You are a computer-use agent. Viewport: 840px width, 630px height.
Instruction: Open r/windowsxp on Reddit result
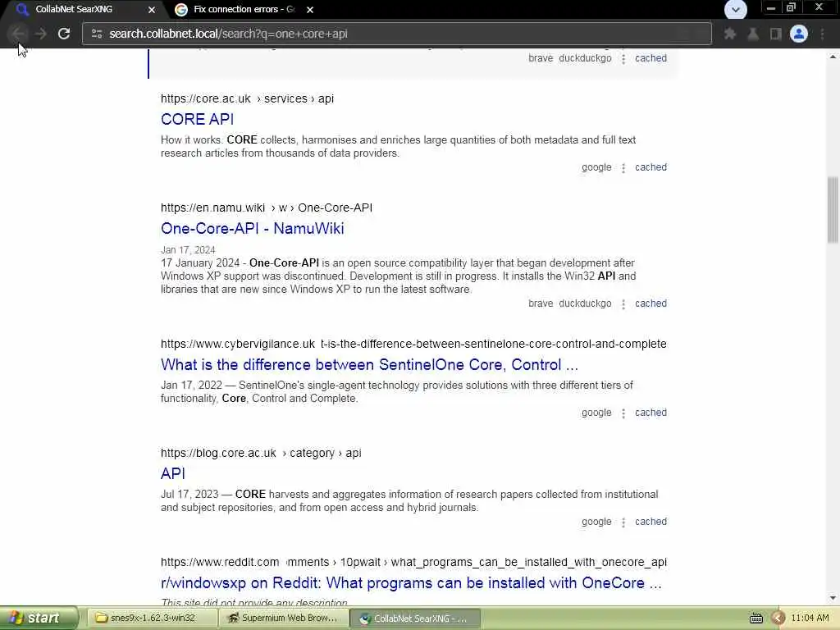click(411, 583)
